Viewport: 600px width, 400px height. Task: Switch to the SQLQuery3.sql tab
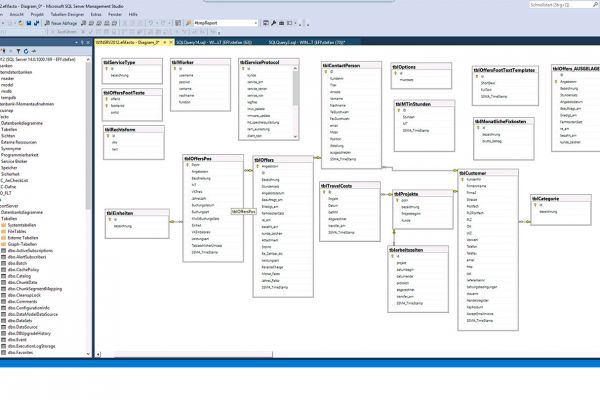(307, 42)
